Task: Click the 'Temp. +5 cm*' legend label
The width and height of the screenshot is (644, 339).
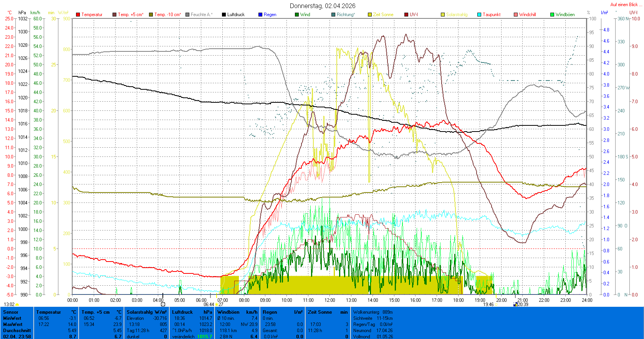Action: coord(131,15)
